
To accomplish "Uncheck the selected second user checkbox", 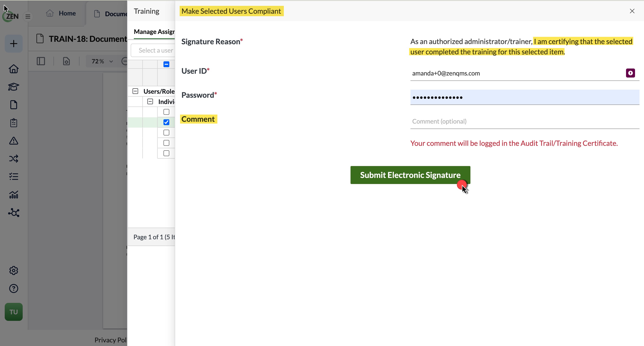I will click(166, 122).
